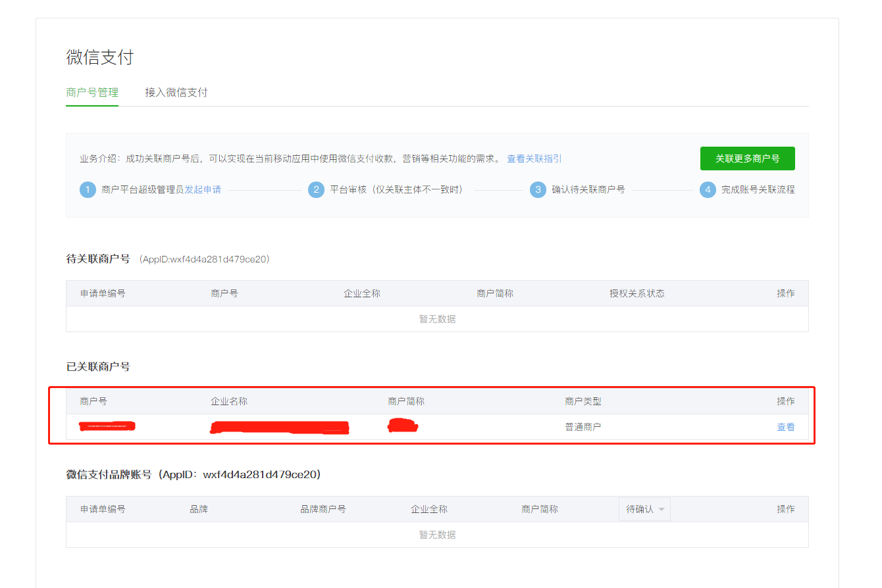This screenshot has width=882, height=588.
Task: Open the 接入微信支付 tab
Action: pyautogui.click(x=176, y=93)
